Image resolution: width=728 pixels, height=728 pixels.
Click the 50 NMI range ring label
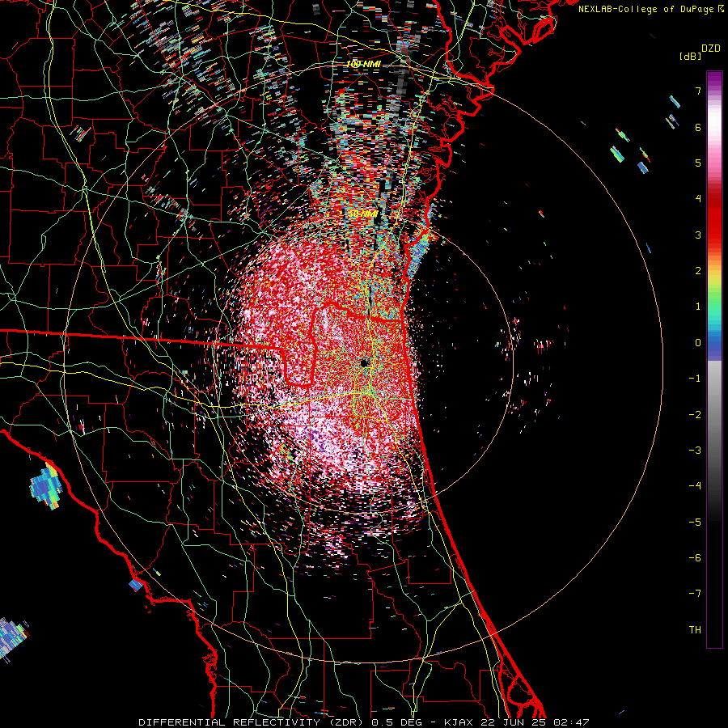coord(363,214)
